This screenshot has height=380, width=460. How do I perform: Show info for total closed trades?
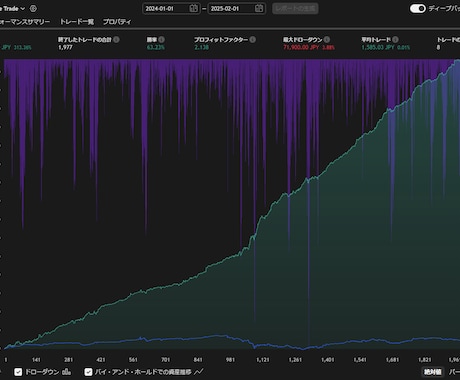pyautogui.click(x=116, y=40)
